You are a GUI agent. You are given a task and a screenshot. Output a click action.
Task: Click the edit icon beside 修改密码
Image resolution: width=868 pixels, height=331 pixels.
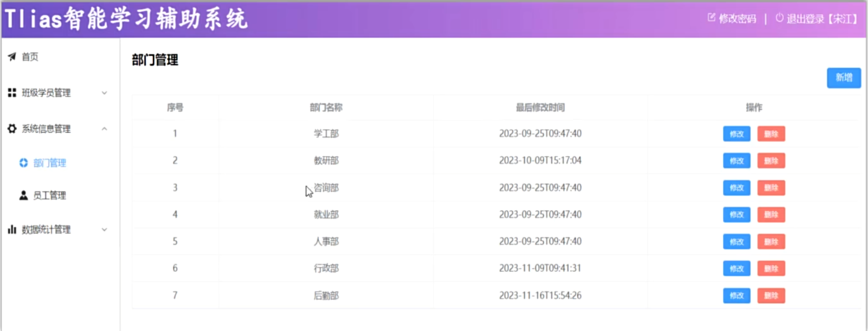(x=711, y=18)
